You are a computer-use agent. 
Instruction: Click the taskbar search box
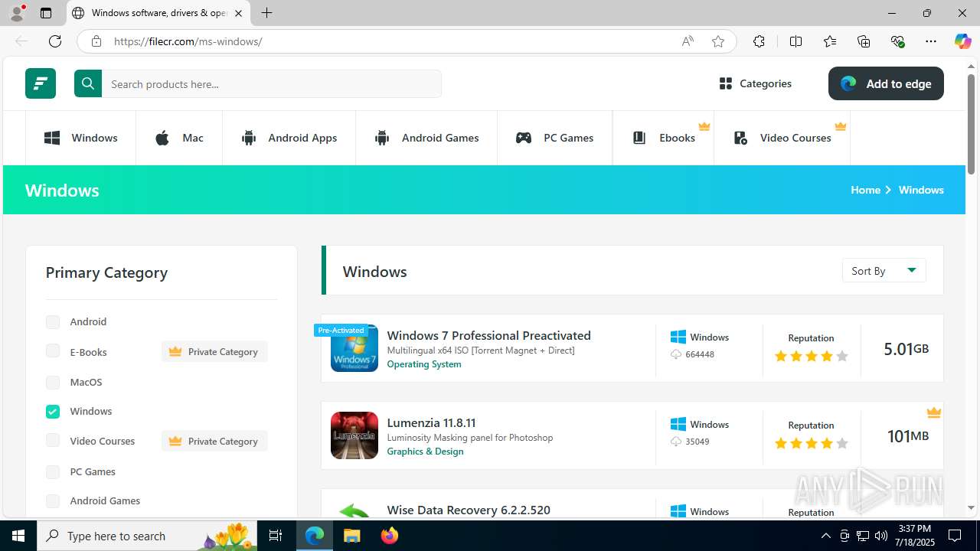point(149,536)
